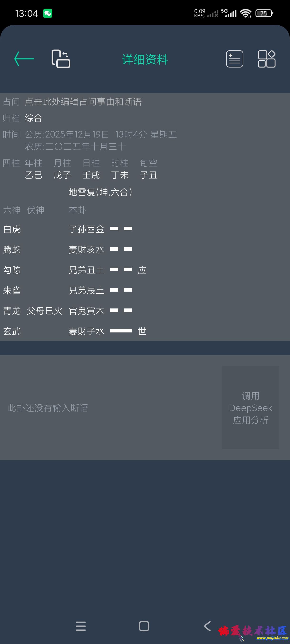Image resolution: width=290 pixels, height=644 pixels.
Task: Tap the 兄弟丑土 应 line
Action: (x=108, y=270)
